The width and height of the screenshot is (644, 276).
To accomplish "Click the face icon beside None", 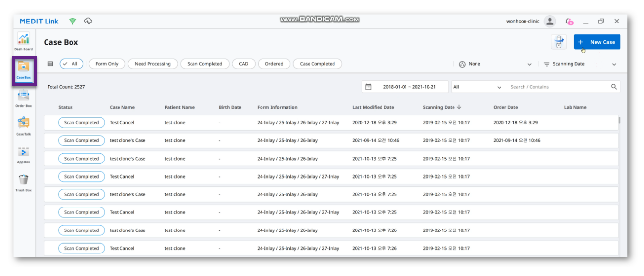I will pyautogui.click(x=462, y=64).
